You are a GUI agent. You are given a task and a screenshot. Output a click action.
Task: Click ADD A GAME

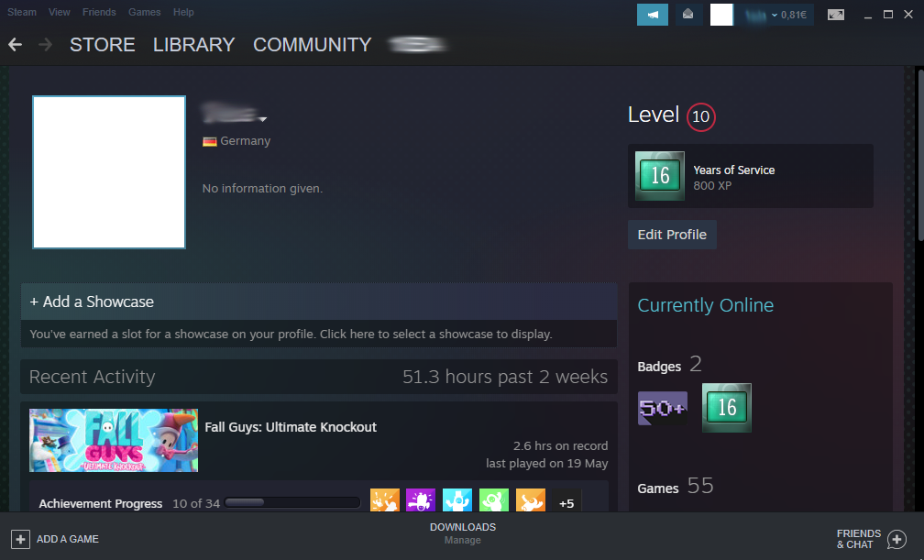click(67, 539)
